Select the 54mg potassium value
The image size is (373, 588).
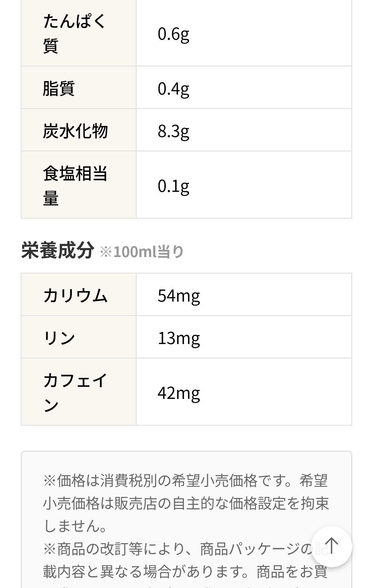(x=179, y=296)
